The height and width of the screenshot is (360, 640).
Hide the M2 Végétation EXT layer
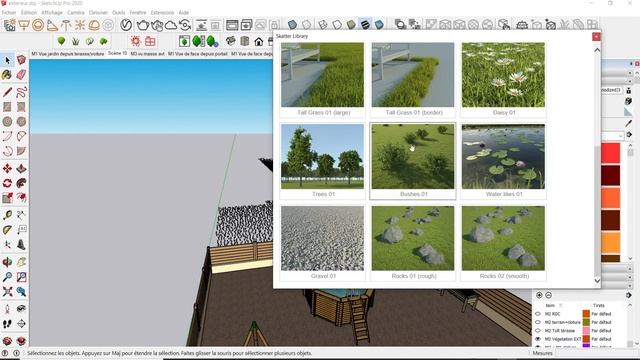pos(538,339)
